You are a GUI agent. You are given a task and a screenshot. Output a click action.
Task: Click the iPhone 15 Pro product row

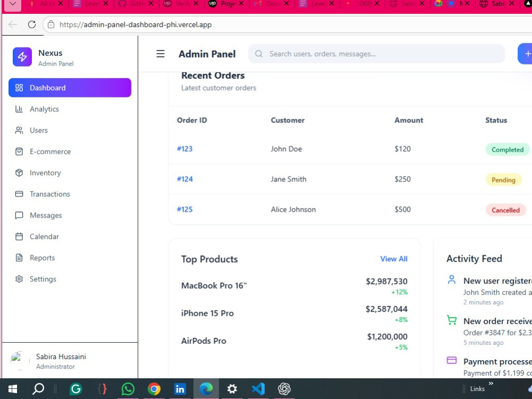294,313
